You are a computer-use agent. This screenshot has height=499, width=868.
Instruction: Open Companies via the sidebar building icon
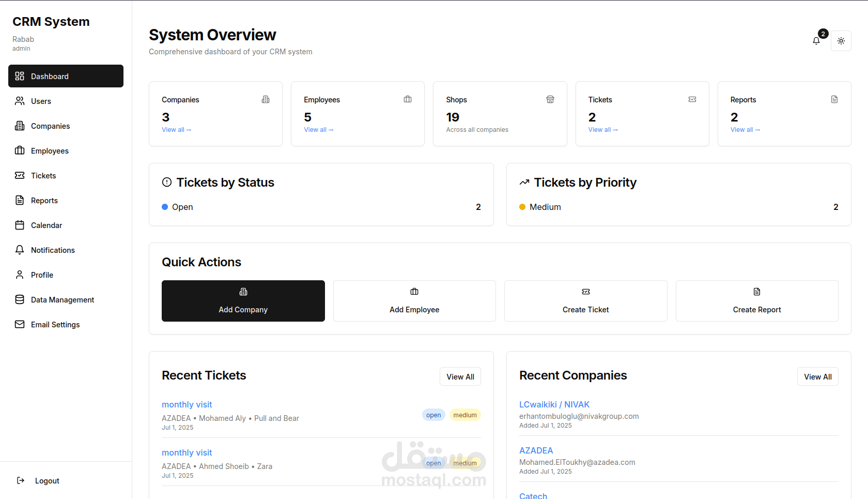click(20, 126)
